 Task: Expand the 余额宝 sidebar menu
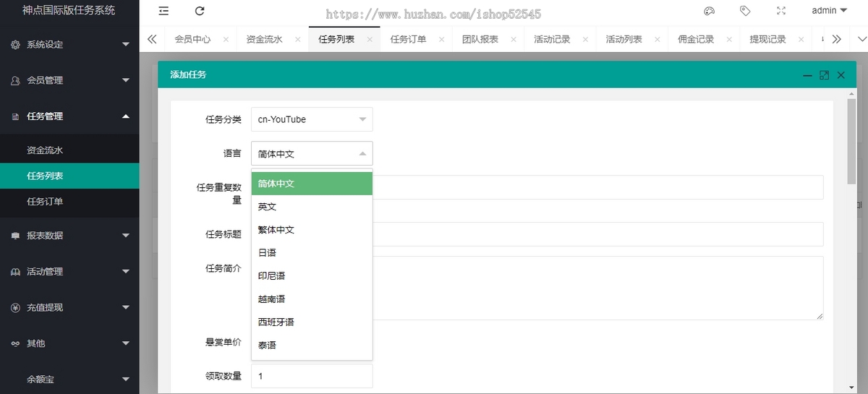[69, 378]
